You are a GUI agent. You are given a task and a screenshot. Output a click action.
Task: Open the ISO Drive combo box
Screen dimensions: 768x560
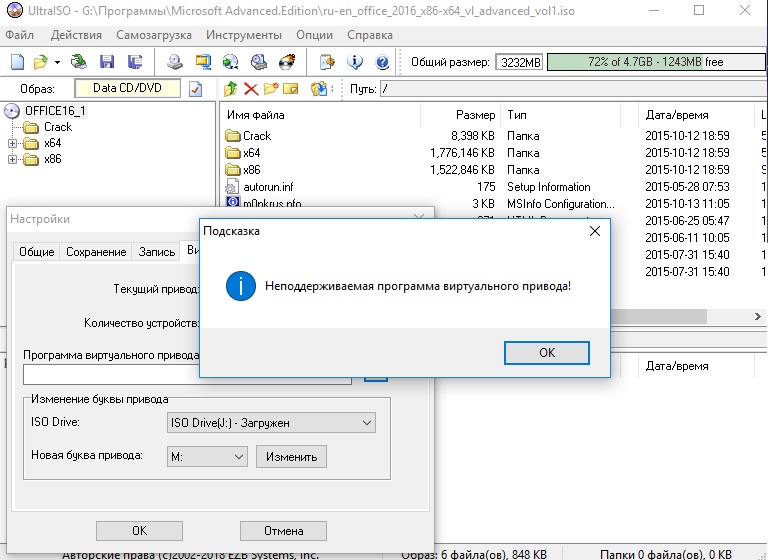coord(271,423)
